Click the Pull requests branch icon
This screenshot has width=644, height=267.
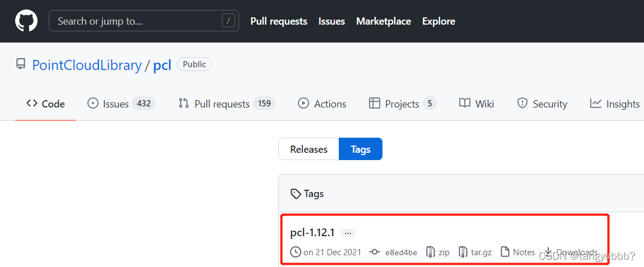184,103
